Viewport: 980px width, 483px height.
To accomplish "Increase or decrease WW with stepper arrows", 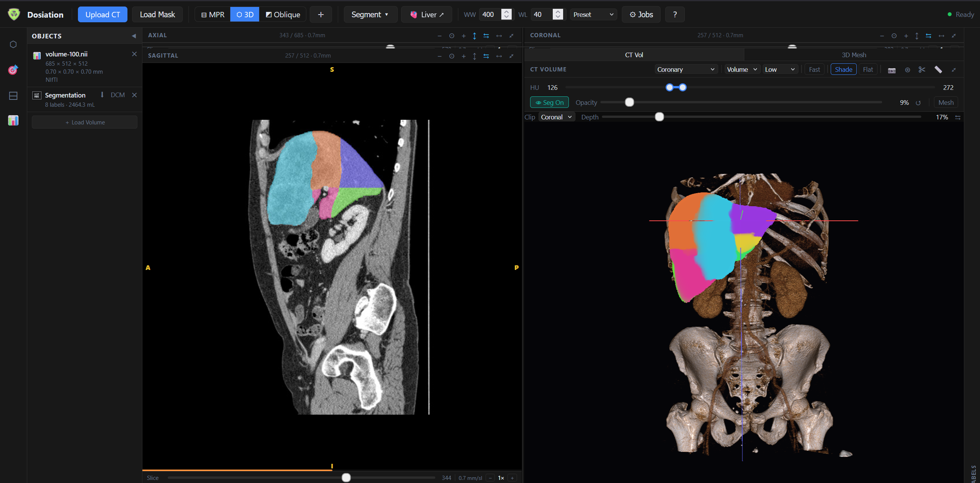I will point(507,15).
